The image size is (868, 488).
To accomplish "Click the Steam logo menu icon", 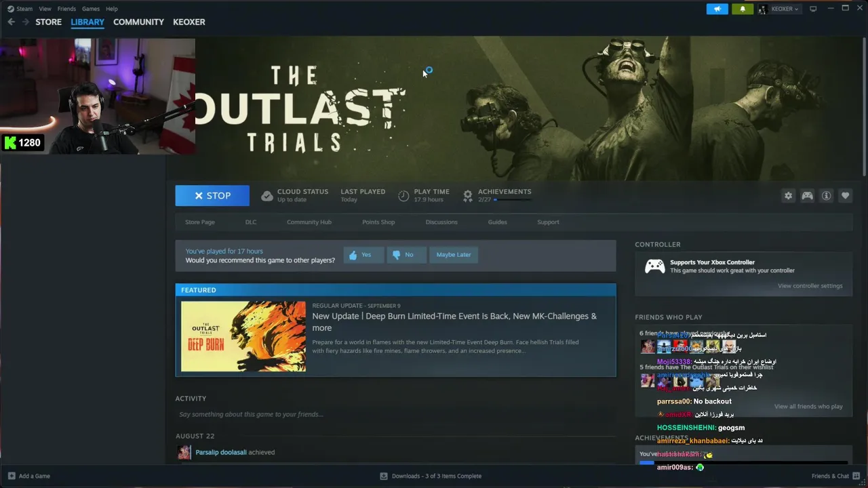I will [10, 9].
